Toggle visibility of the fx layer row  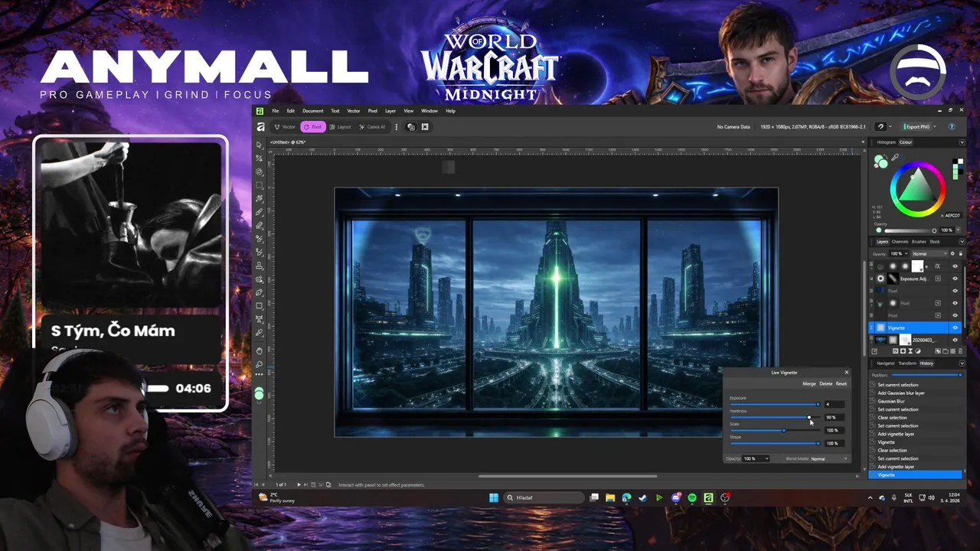tap(955, 266)
